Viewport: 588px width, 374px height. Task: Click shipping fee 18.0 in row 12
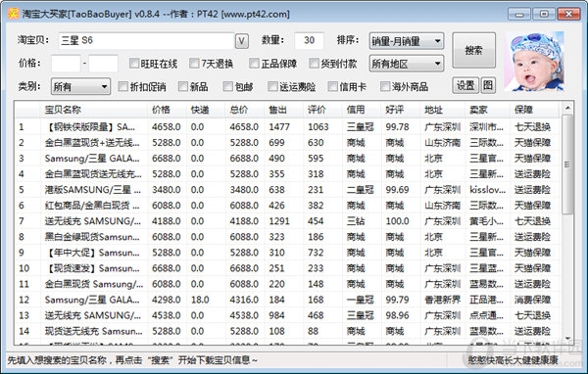point(200,300)
